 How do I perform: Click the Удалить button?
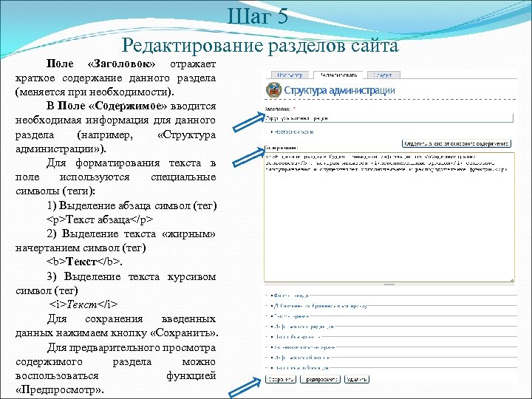tap(357, 379)
